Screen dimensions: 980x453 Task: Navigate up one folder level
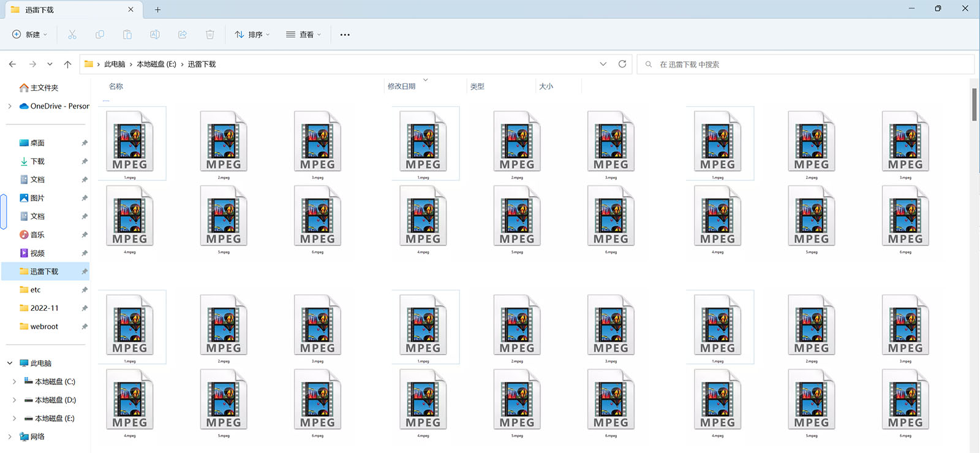coord(67,64)
